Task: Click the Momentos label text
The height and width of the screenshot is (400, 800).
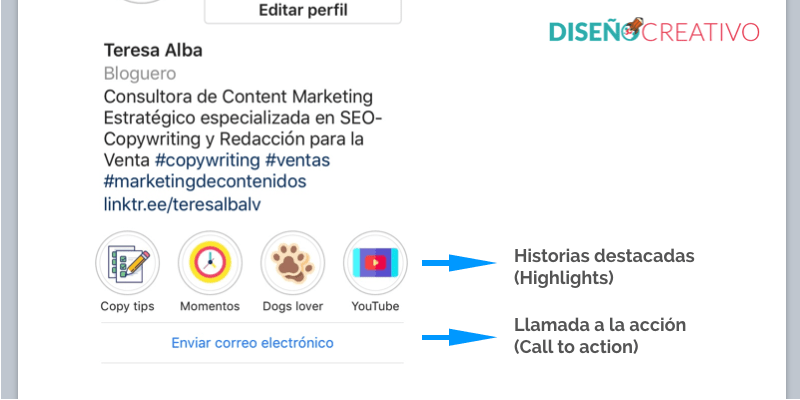Action: [210, 306]
